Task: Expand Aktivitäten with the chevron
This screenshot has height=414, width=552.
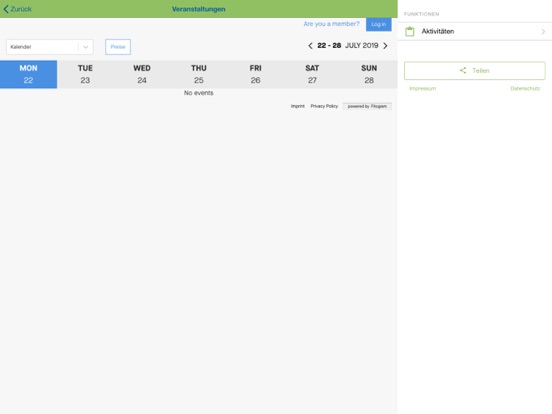Action: pos(543,32)
